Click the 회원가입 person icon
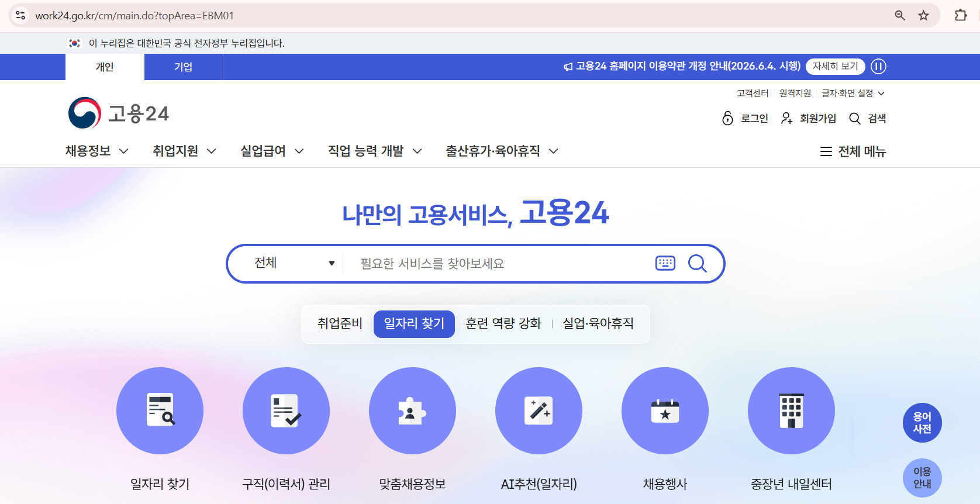Image resolution: width=980 pixels, height=504 pixels. click(x=787, y=118)
